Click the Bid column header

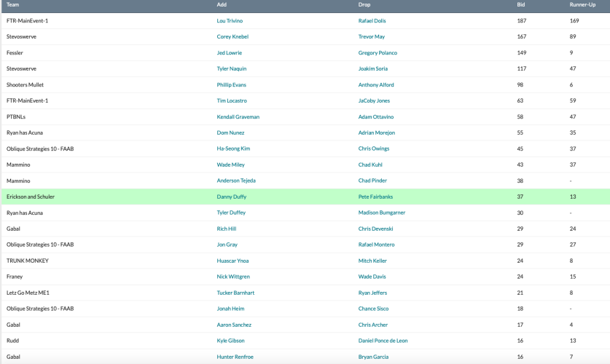(x=521, y=4)
